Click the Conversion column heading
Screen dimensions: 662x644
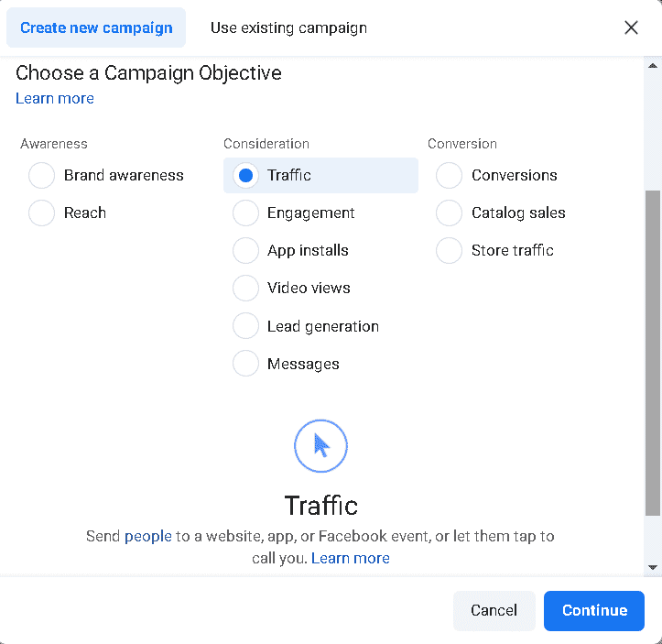[x=462, y=144]
